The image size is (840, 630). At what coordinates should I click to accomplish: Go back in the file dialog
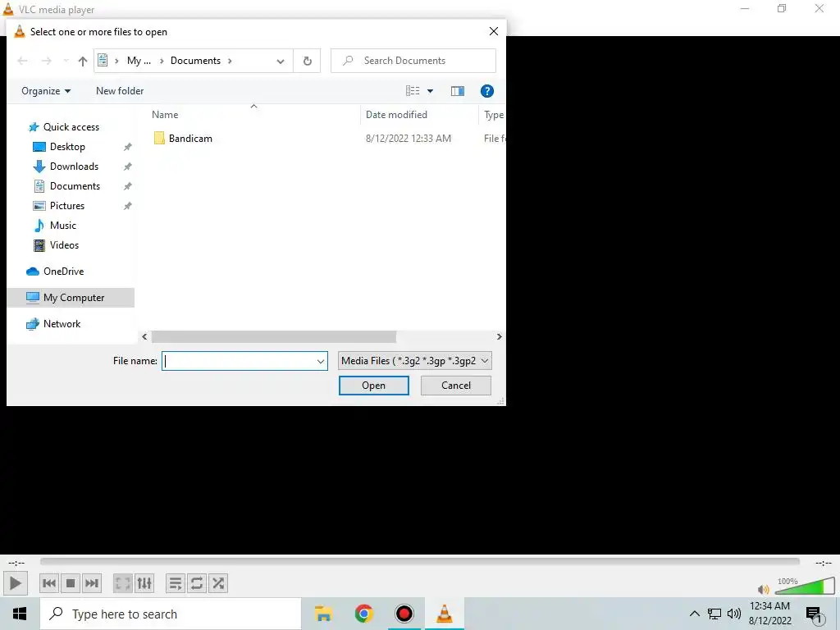22,61
